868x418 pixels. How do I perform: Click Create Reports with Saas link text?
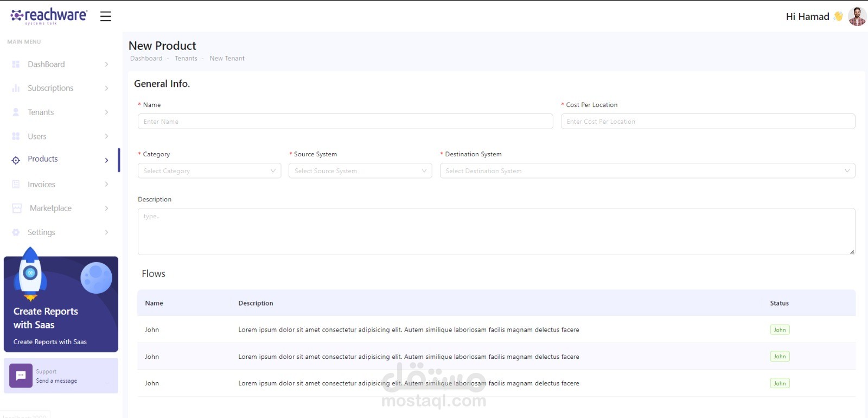pyautogui.click(x=50, y=342)
